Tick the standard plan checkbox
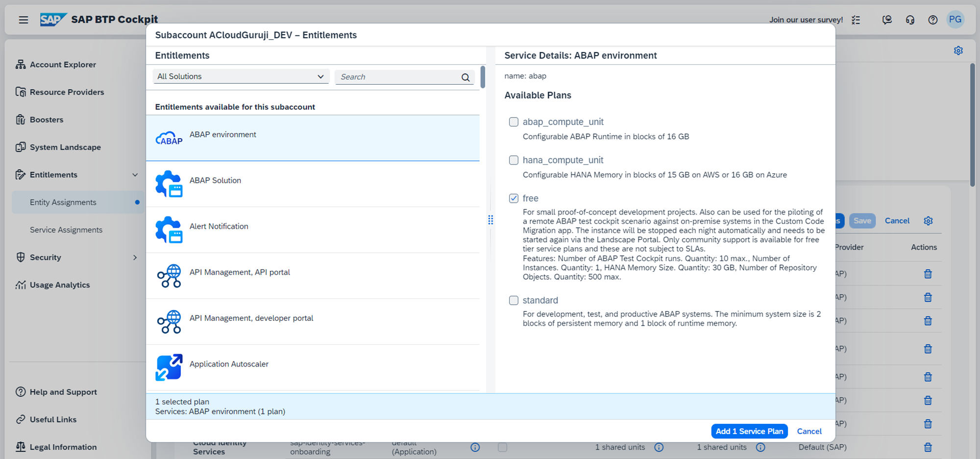Viewport: 980px width, 459px height. (x=514, y=300)
